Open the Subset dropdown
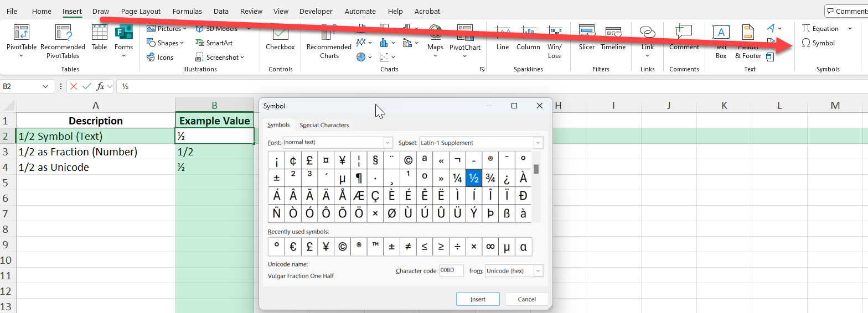Screen dimensions: 868x313 538,143
